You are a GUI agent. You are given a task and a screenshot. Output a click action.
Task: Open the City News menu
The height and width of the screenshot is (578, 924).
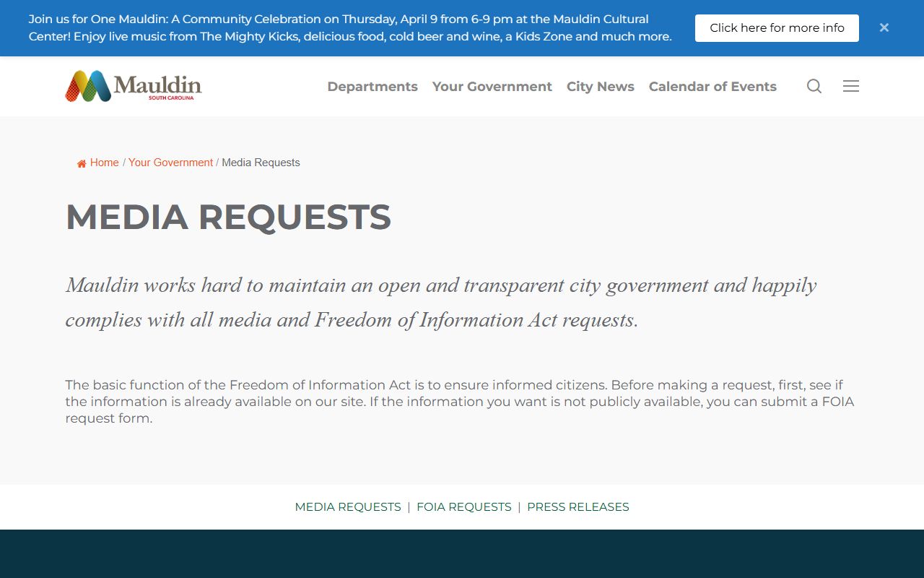pyautogui.click(x=601, y=87)
